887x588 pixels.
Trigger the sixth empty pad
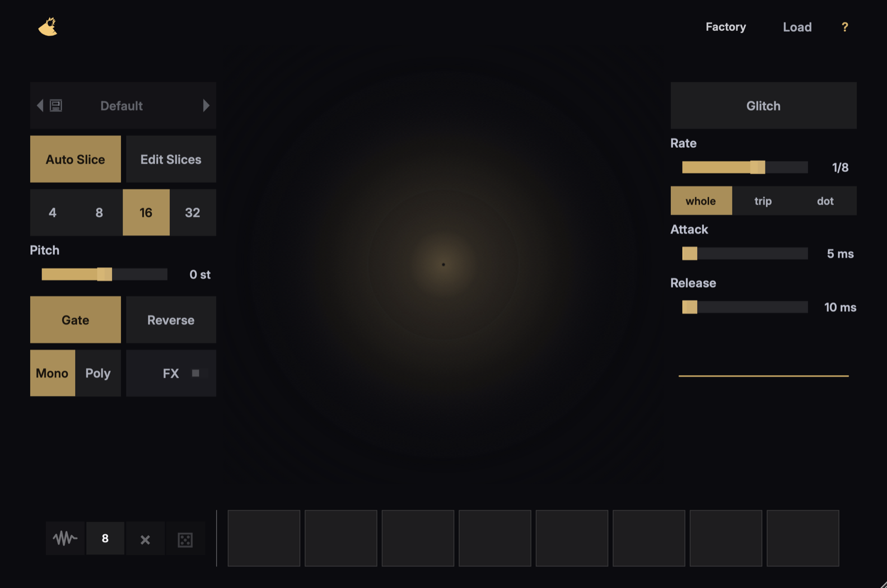click(x=649, y=538)
